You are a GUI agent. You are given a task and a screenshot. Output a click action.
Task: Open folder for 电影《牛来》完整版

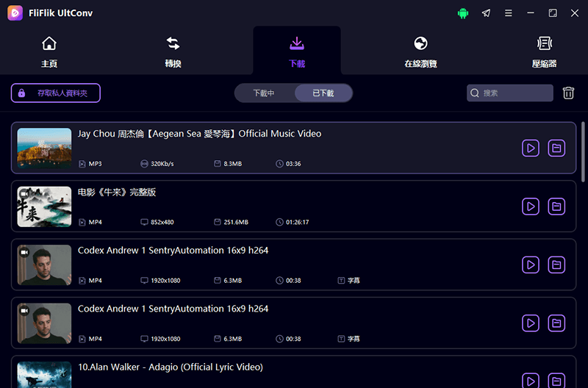[556, 206]
